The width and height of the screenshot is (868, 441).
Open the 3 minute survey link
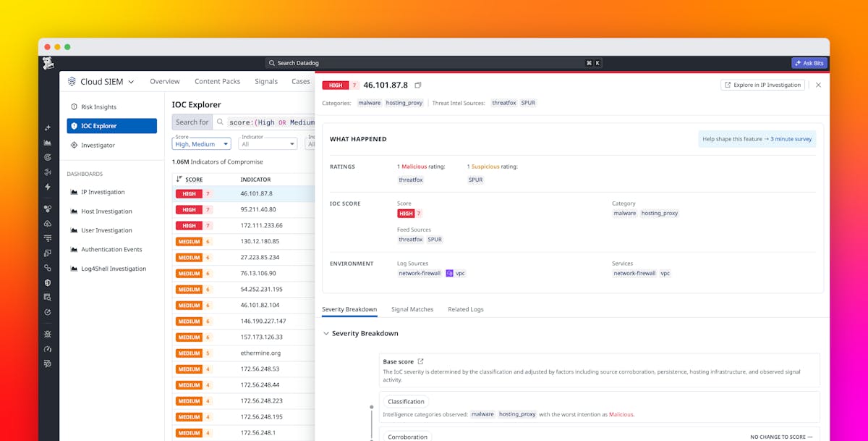792,138
